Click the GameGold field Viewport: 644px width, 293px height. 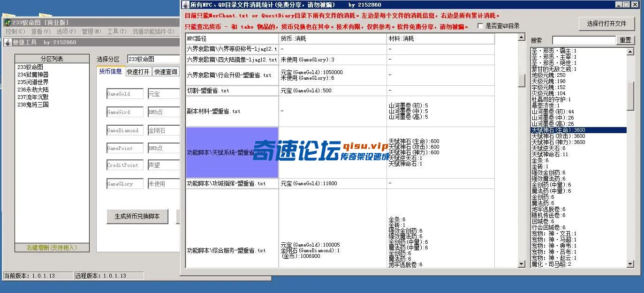point(125,94)
